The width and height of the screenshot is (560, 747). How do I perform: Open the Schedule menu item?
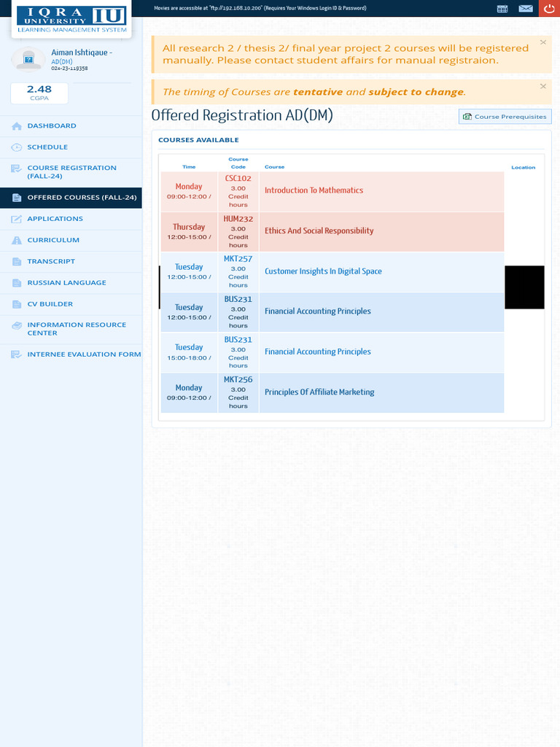[71, 147]
